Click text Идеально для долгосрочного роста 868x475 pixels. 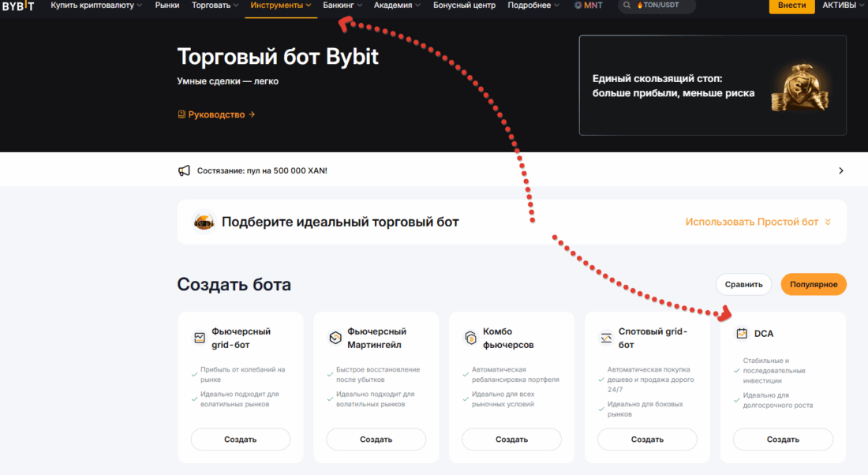click(x=778, y=400)
